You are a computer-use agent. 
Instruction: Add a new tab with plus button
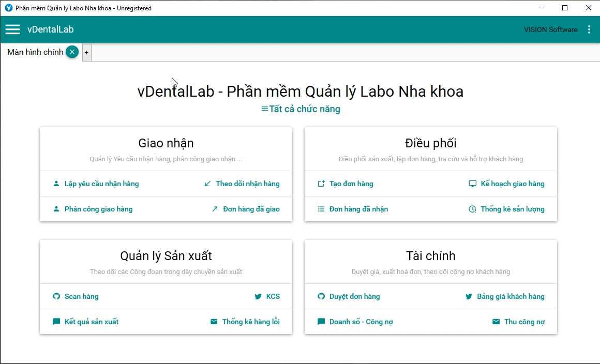click(86, 52)
